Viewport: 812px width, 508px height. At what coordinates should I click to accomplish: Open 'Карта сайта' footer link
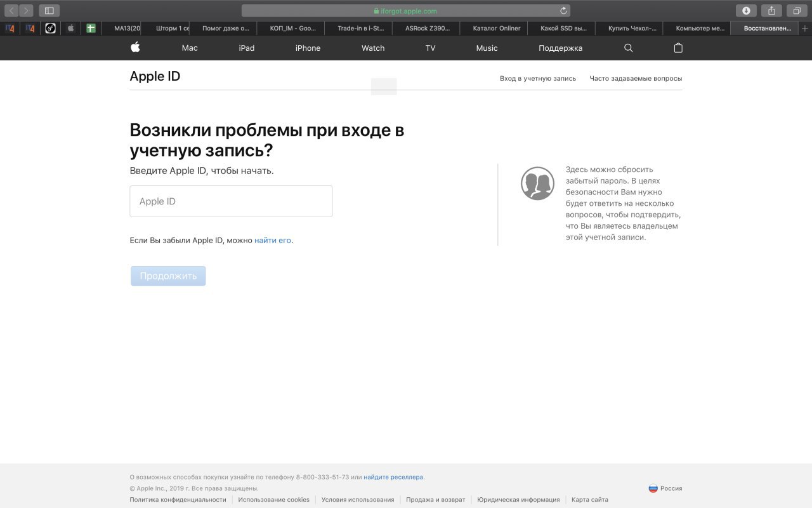[x=590, y=500]
